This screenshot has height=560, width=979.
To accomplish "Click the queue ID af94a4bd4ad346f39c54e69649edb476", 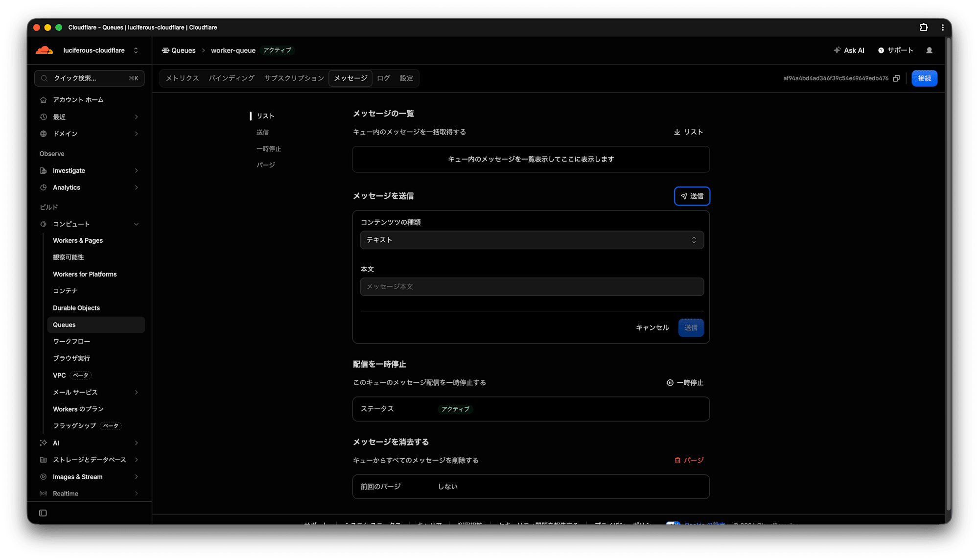I will (x=836, y=78).
